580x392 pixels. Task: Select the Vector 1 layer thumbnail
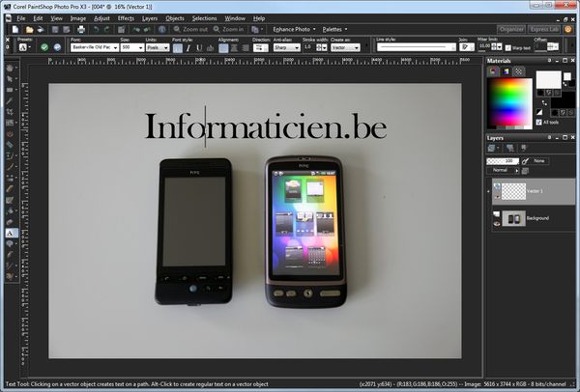point(512,191)
